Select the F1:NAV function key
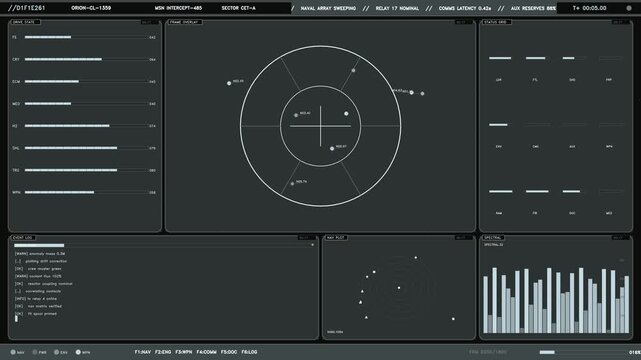The height and width of the screenshot is (360, 641). pos(143,352)
